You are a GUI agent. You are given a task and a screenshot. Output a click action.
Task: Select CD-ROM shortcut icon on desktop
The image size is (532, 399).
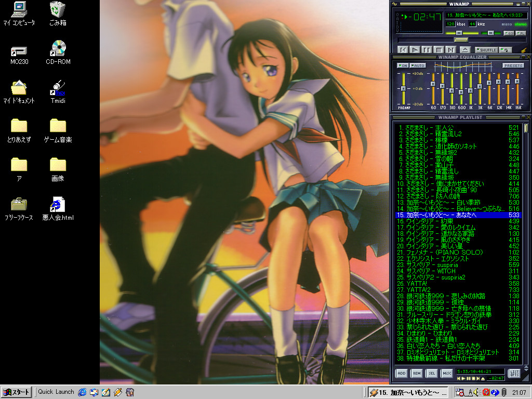58,53
